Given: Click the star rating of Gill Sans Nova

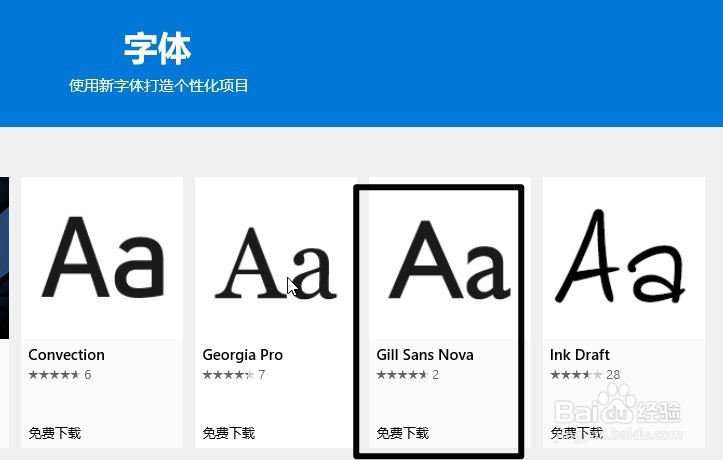Looking at the screenshot, I should coord(402,375).
